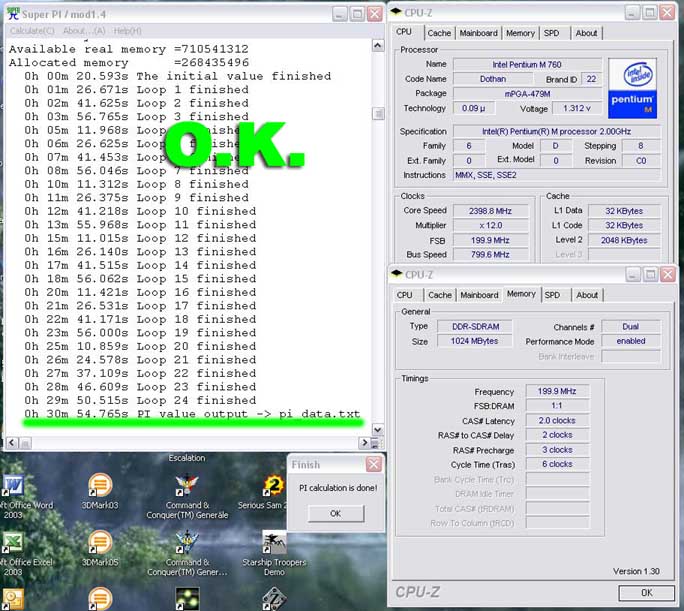Open the Help(H) menu in Super PI
Viewport: 684px width, 611px height.
127,31
